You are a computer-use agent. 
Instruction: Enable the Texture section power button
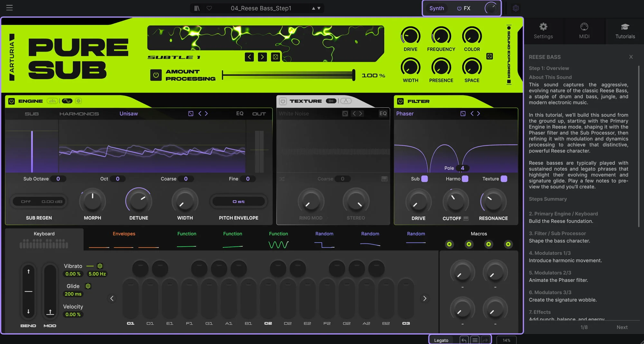(283, 101)
